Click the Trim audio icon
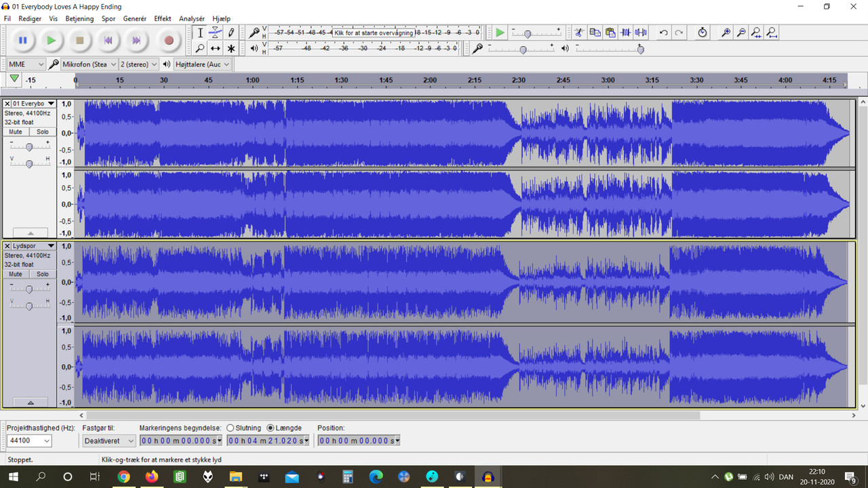Viewport: 868px width, 488px height. pyautogui.click(x=626, y=33)
